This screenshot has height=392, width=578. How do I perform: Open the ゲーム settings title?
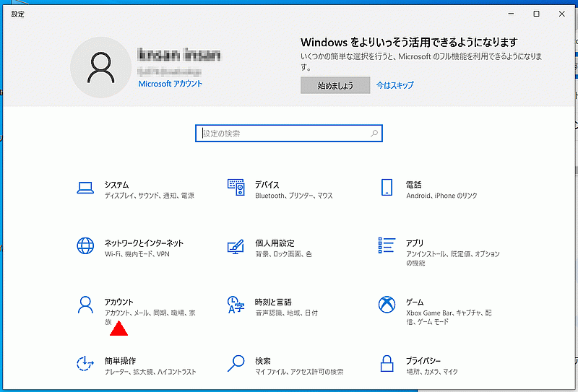(x=415, y=302)
